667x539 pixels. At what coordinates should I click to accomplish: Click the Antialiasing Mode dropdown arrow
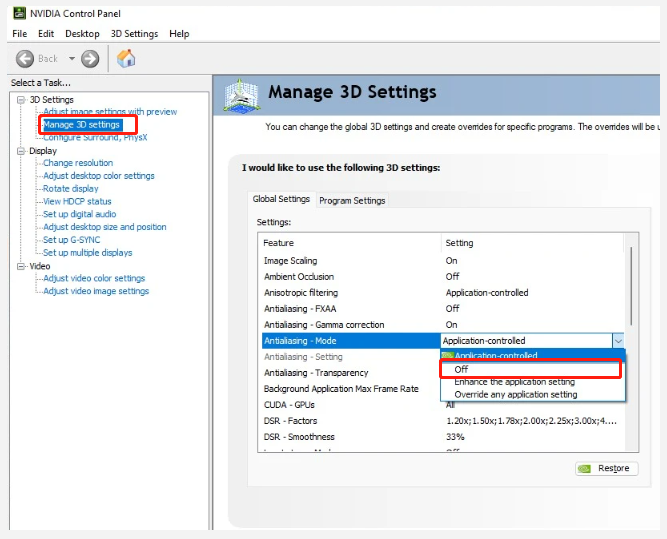[618, 341]
